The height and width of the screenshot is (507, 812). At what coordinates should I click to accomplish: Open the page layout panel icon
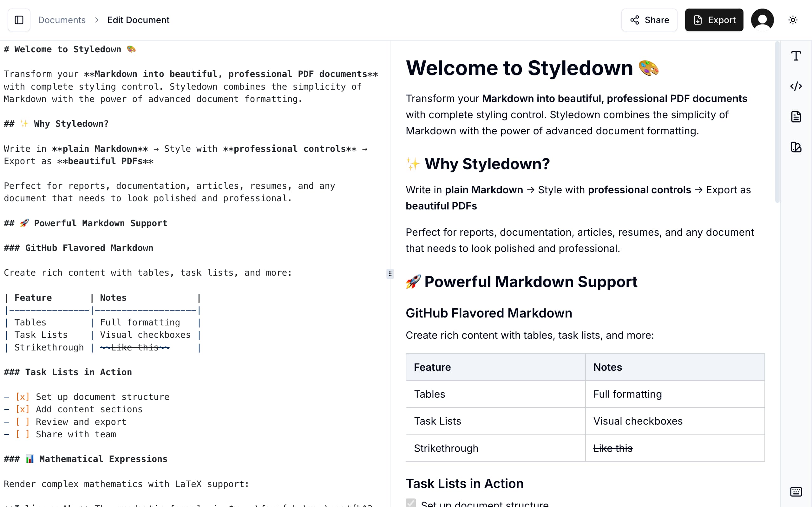tap(796, 116)
